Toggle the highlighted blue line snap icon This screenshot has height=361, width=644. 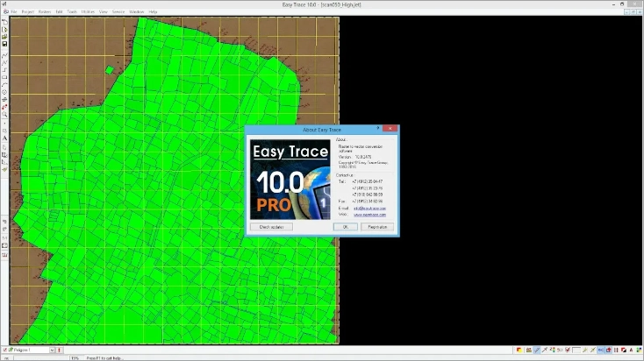coord(537,350)
